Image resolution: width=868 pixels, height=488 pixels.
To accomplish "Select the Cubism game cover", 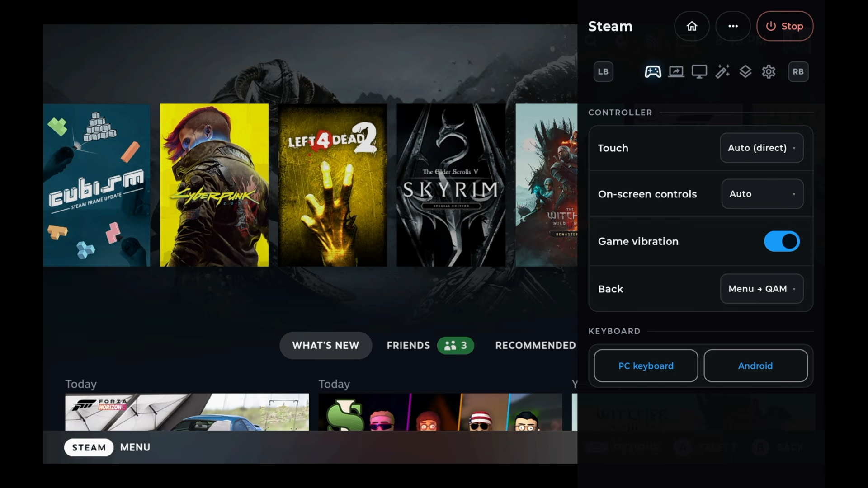I will [x=97, y=185].
